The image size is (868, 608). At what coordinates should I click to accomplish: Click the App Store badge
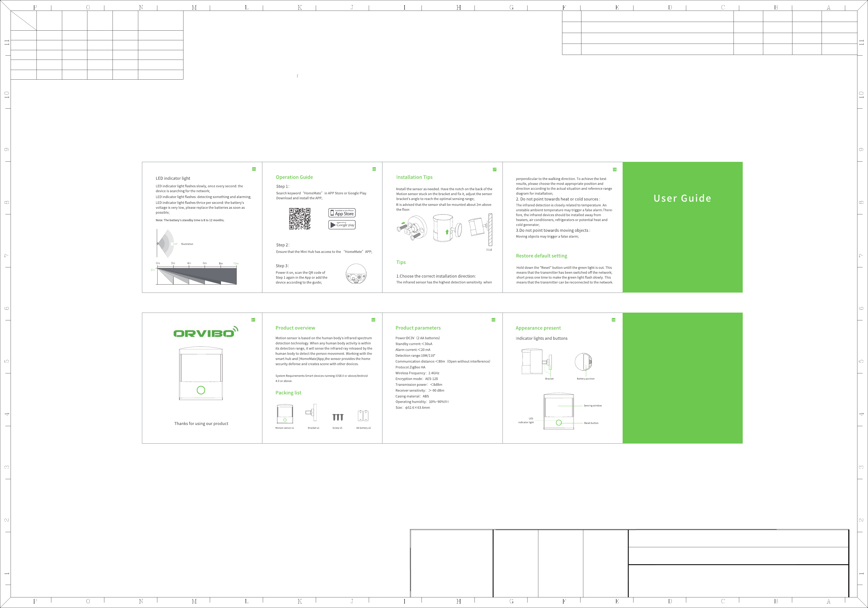point(342,213)
